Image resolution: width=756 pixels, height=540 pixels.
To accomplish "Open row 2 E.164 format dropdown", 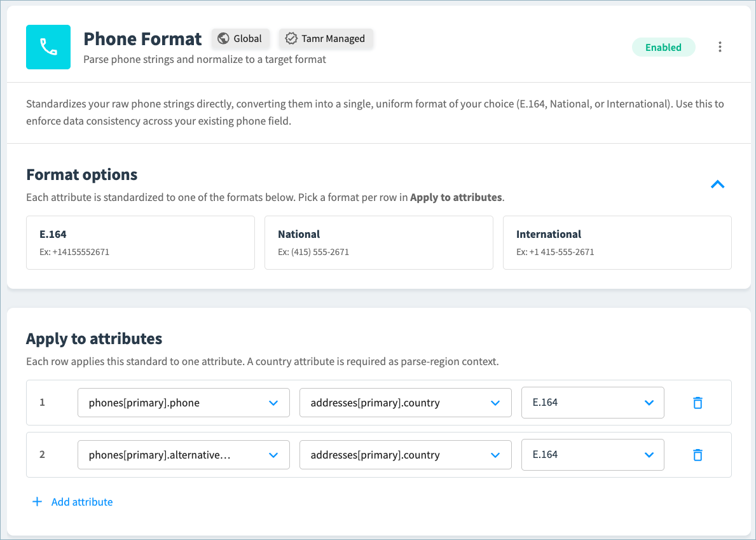I will (593, 455).
